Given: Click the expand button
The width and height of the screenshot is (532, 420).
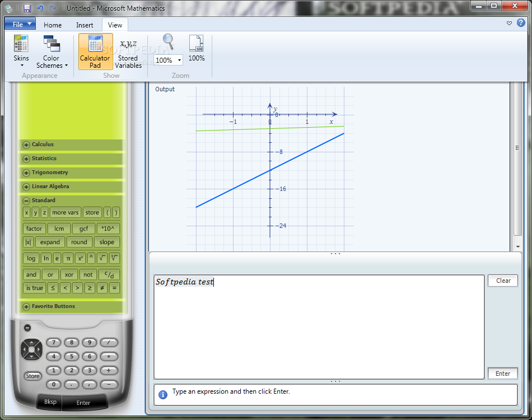Looking at the screenshot, I should (50, 242).
